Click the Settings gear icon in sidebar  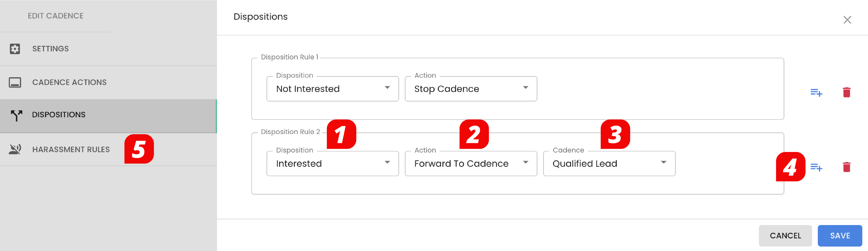[15, 49]
